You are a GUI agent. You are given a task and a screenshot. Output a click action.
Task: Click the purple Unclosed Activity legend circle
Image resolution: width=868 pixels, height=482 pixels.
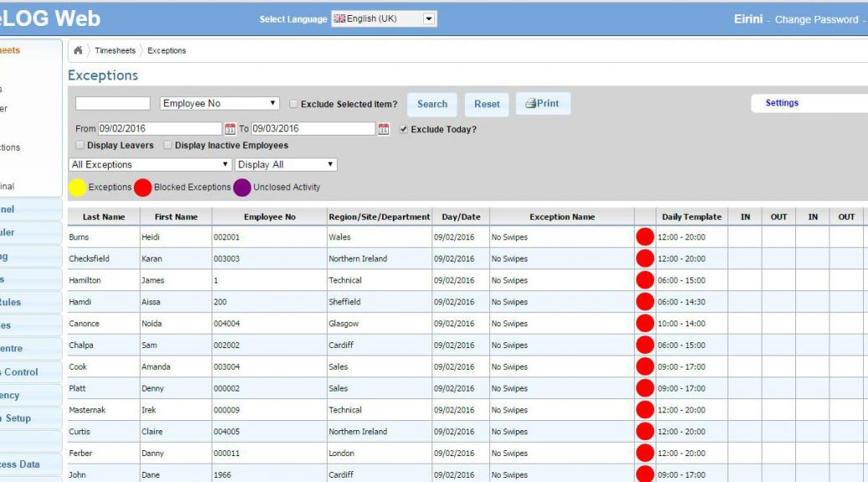242,187
